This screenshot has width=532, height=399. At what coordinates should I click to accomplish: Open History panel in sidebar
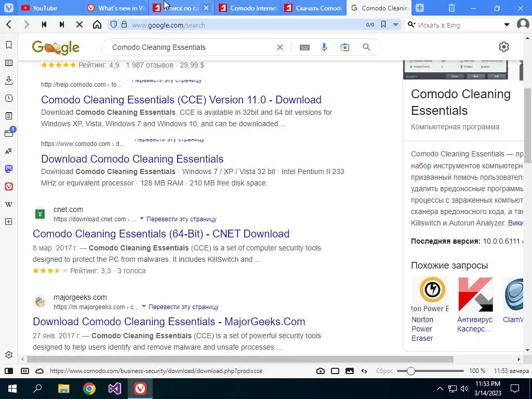tap(9, 98)
